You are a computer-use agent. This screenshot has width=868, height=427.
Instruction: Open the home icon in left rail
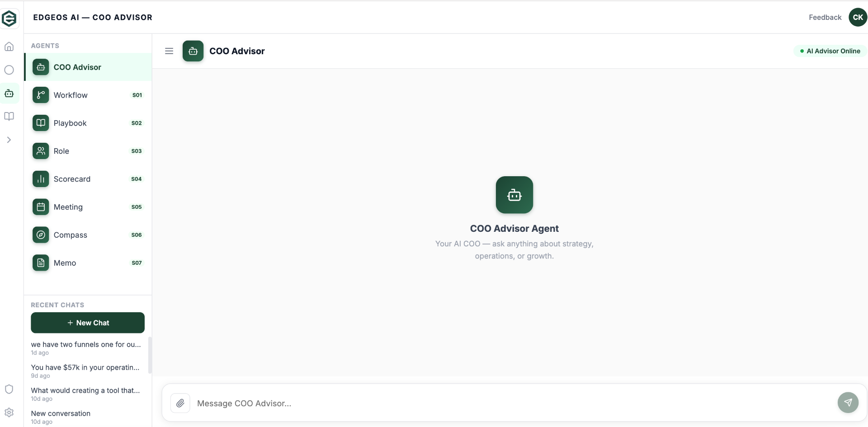tap(9, 47)
